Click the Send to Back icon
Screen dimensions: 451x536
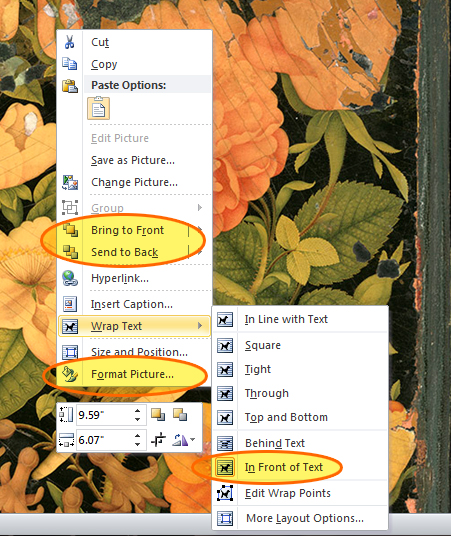(x=70, y=252)
